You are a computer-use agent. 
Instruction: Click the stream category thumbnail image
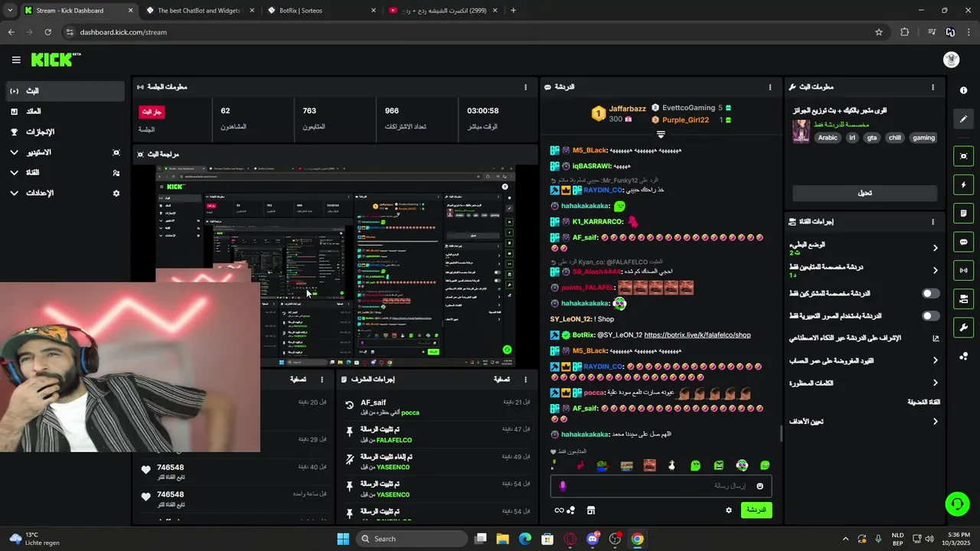tap(801, 131)
